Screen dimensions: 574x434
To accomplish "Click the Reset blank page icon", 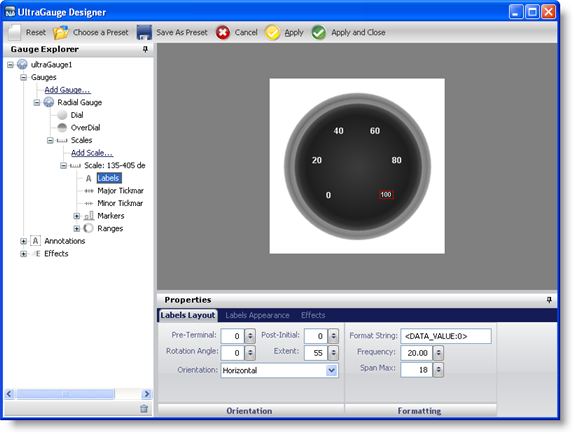I will [15, 32].
